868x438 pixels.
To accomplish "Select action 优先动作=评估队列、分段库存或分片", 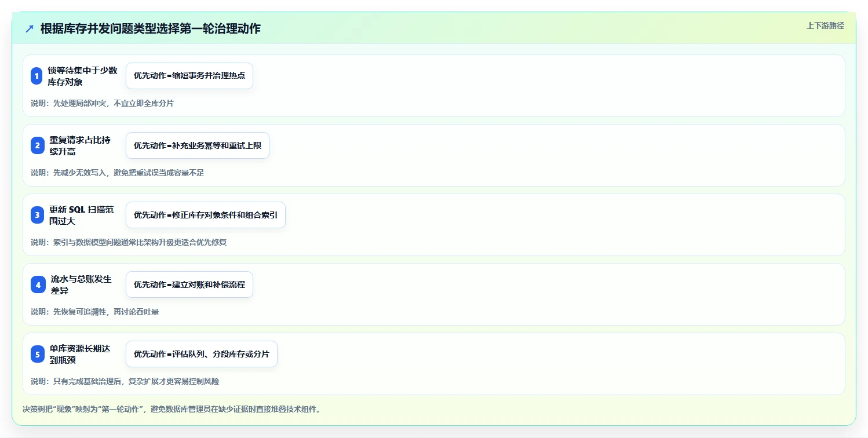I will click(202, 354).
